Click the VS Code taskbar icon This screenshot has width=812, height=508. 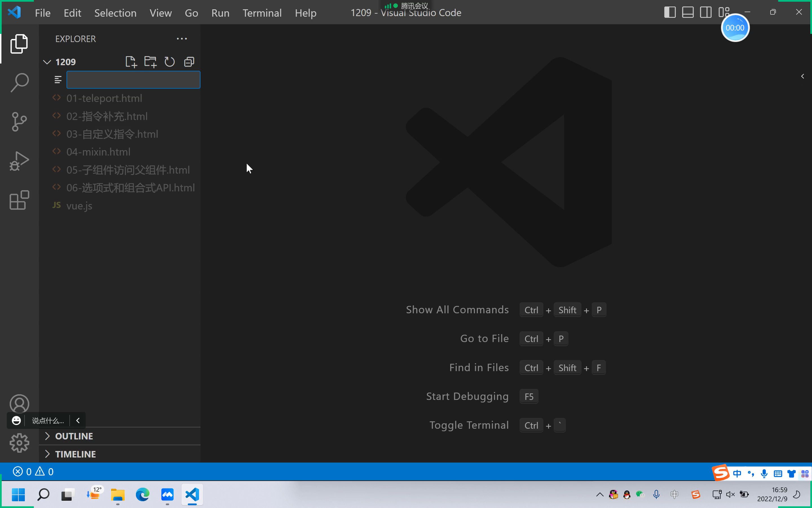[192, 494]
